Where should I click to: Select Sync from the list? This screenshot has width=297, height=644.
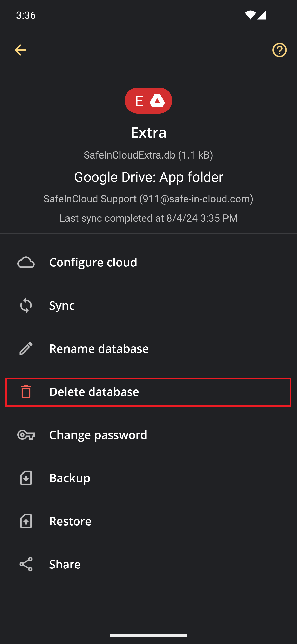click(x=148, y=305)
